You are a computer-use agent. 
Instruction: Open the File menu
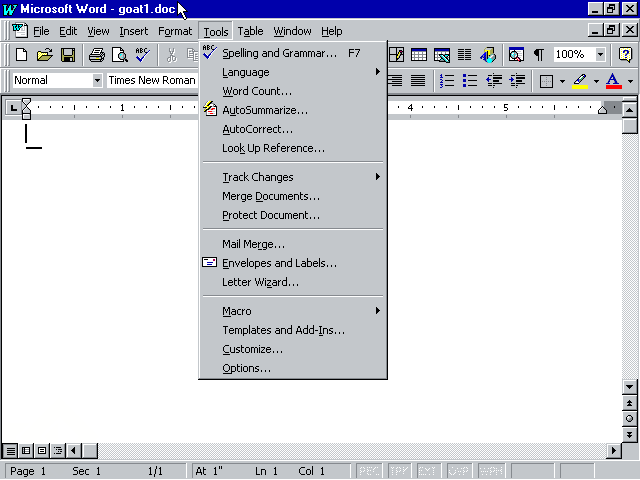41,31
